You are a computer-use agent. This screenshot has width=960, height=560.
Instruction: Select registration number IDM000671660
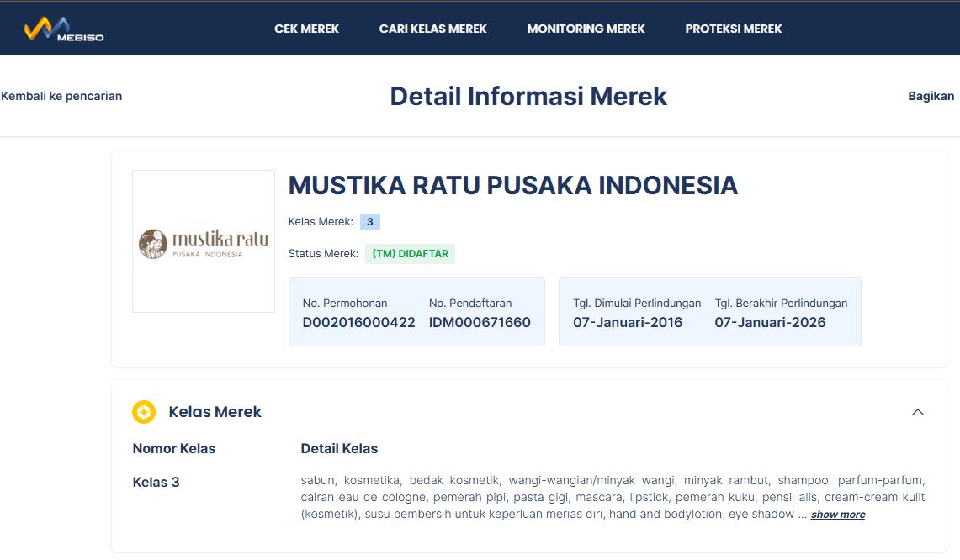point(480,323)
